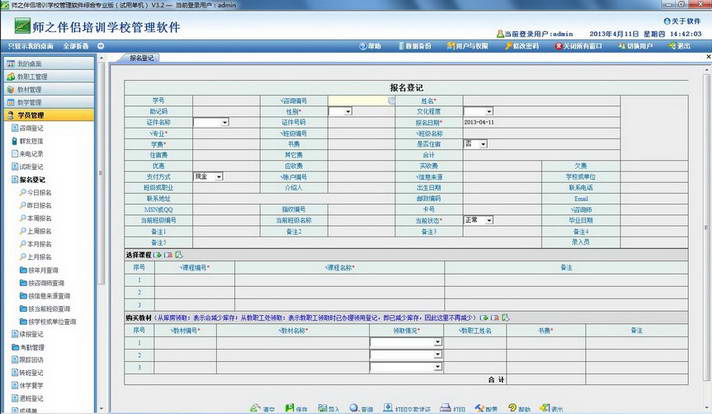Open 领取情况 dropdown in row 3
Viewport: 712px width, 414px height.
(x=406, y=366)
